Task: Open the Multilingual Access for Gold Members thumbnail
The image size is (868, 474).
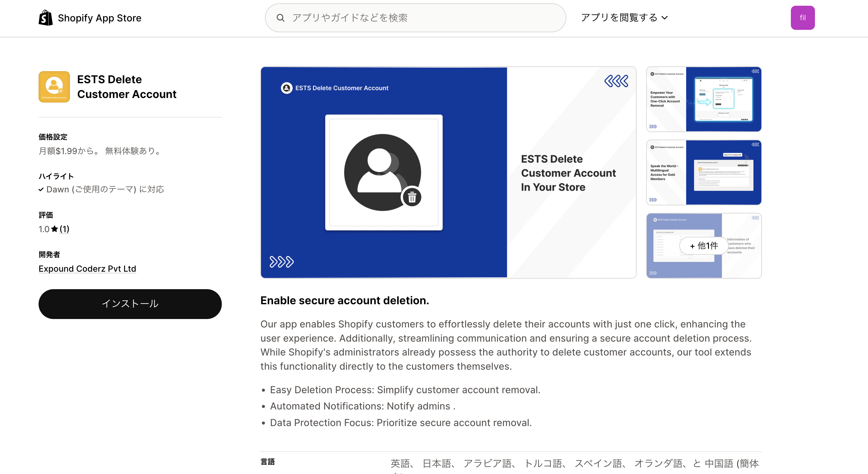Action: [x=703, y=172]
